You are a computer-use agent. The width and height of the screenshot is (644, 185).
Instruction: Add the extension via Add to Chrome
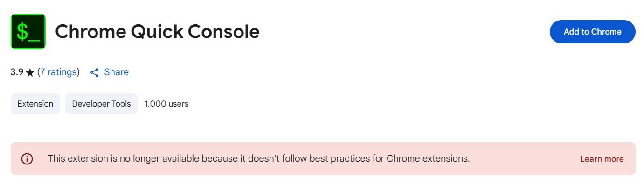click(x=592, y=32)
